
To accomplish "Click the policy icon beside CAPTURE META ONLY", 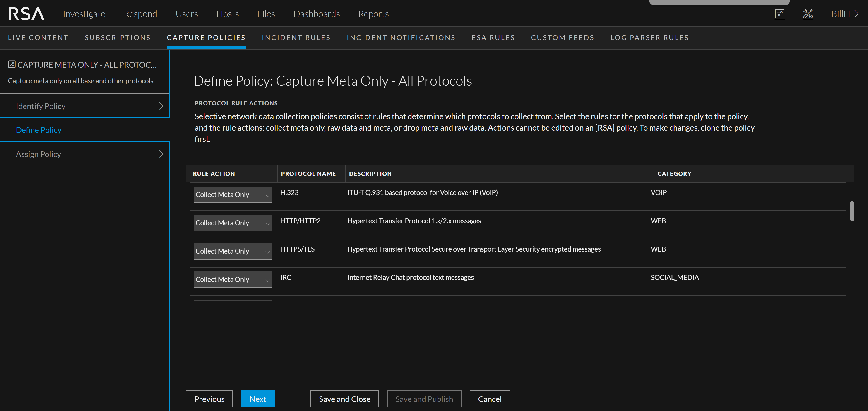I will tap(12, 64).
